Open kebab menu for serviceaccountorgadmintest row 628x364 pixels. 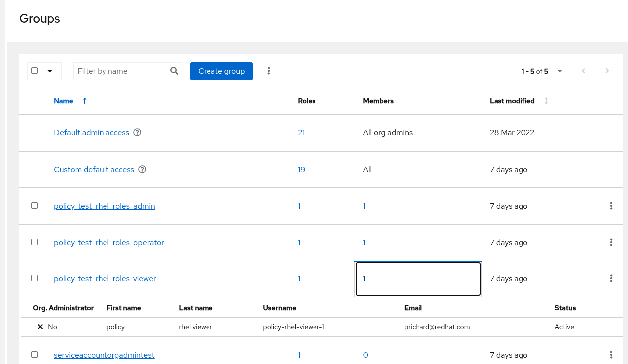pyautogui.click(x=611, y=355)
